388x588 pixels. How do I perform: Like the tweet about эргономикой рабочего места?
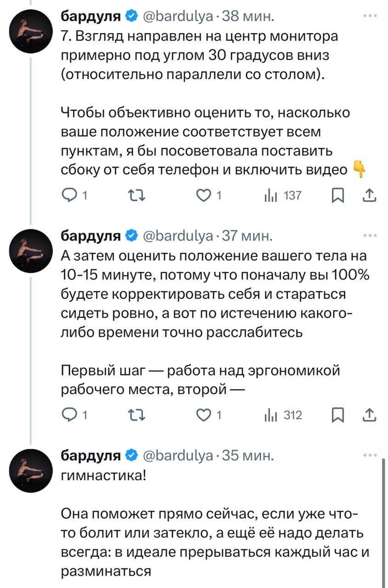202,415
